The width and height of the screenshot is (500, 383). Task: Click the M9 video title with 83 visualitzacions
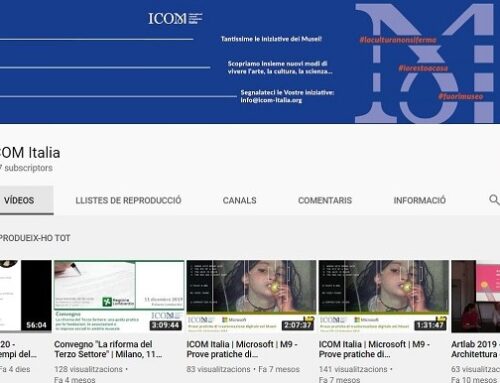242,349
